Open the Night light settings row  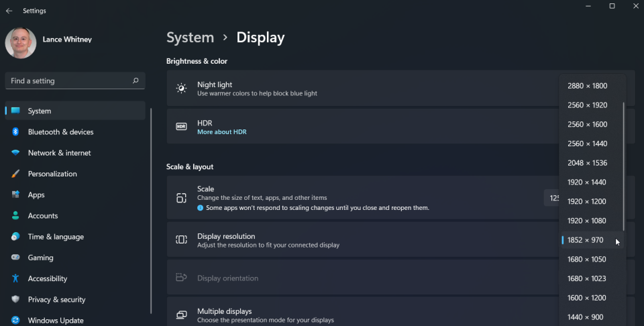[363, 89]
